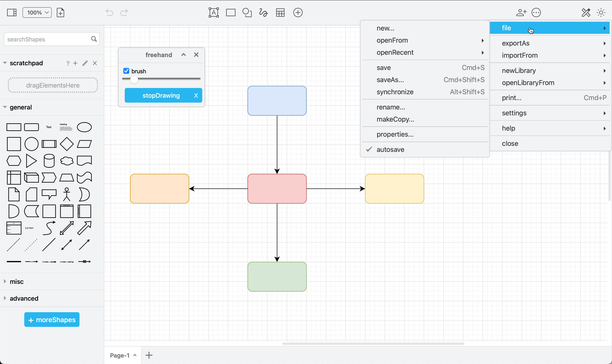Open the share collaborators icon
The height and width of the screenshot is (364, 612).
tap(521, 13)
